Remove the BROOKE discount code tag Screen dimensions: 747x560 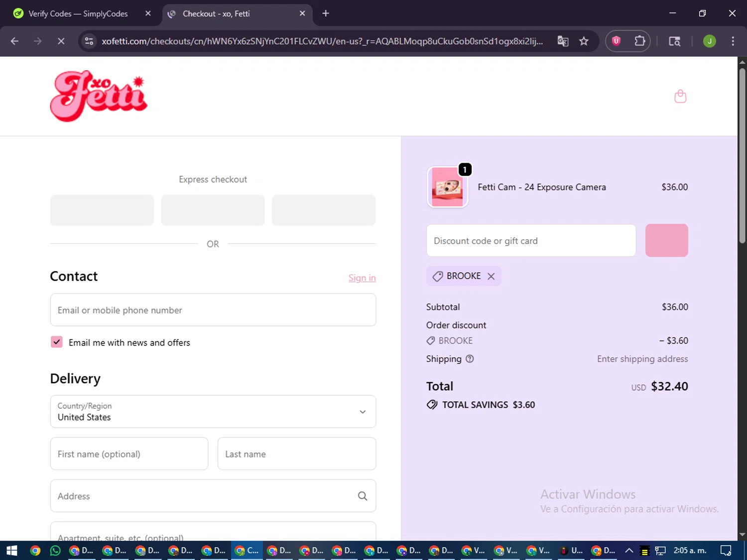(x=491, y=276)
